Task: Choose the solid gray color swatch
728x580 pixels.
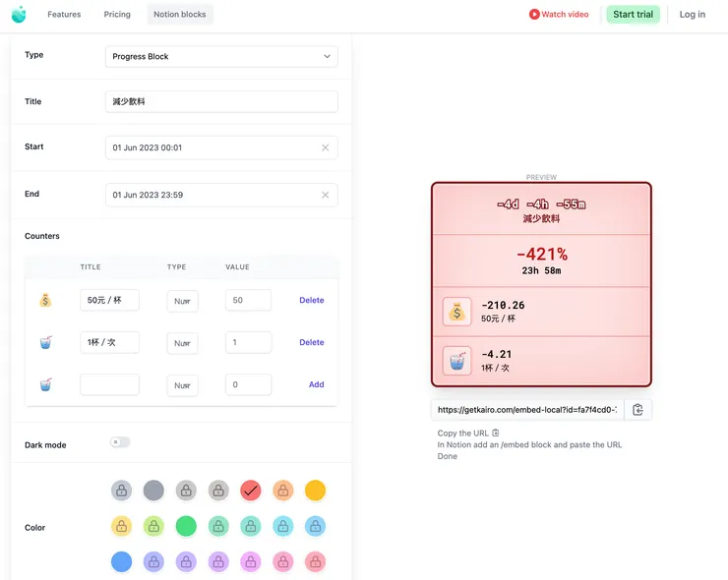Action: 153,491
